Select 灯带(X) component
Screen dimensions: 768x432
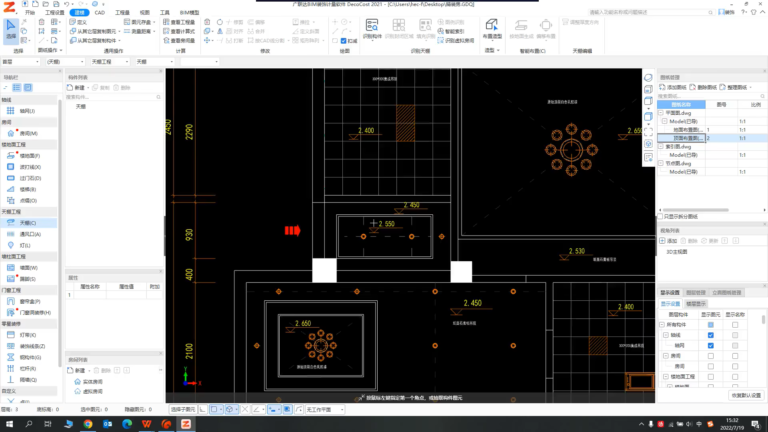pyautogui.click(x=22, y=335)
